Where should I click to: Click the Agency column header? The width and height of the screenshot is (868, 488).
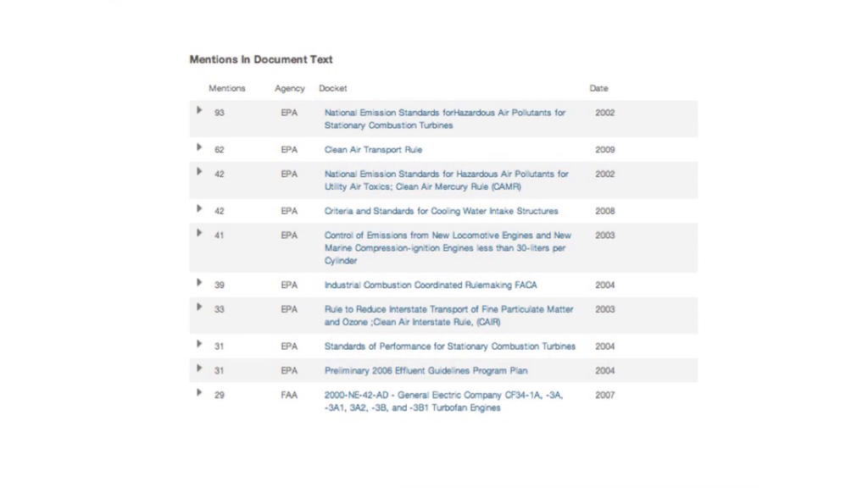[x=290, y=88]
